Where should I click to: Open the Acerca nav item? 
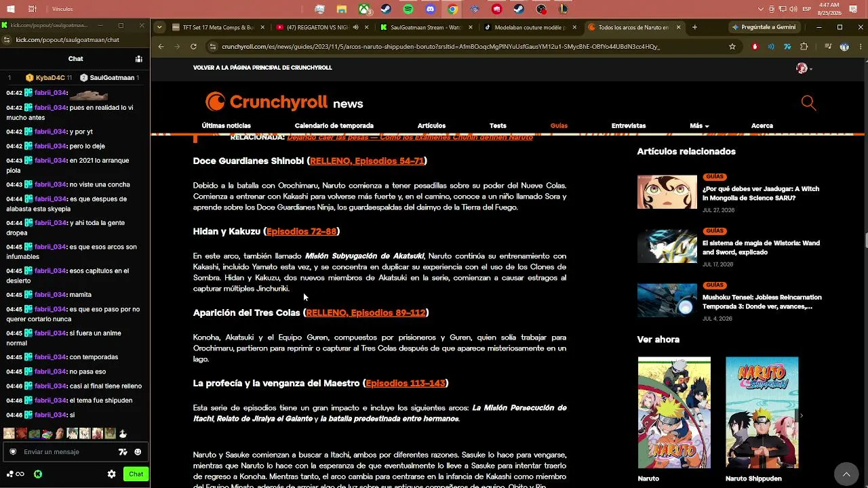[x=762, y=126]
